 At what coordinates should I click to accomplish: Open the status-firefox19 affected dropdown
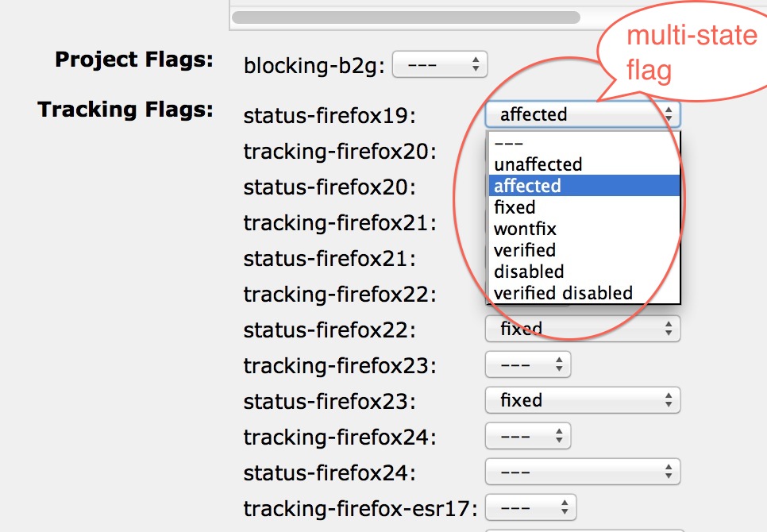[583, 115]
